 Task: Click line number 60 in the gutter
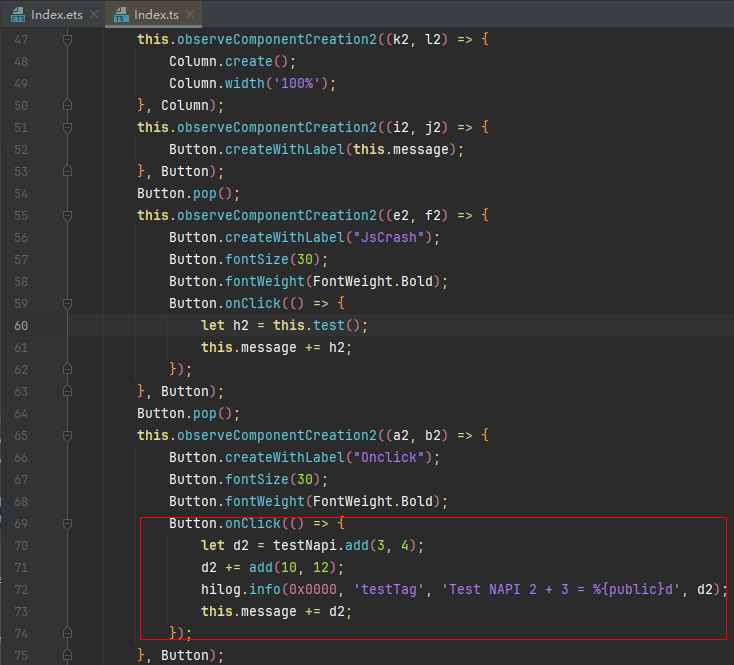click(x=21, y=325)
